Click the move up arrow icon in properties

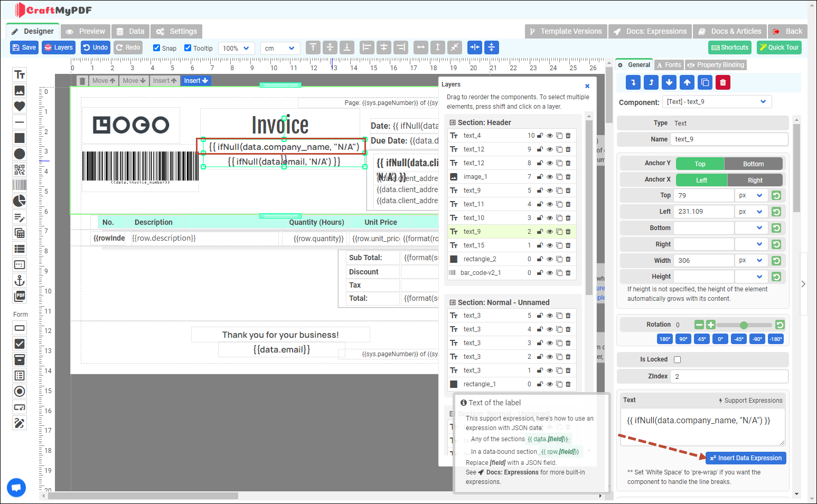(x=687, y=82)
